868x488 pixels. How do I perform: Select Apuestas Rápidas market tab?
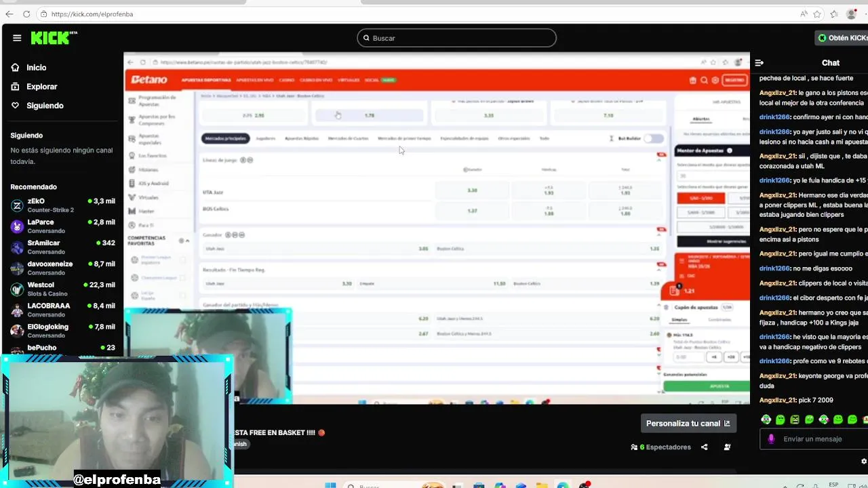tap(302, 138)
